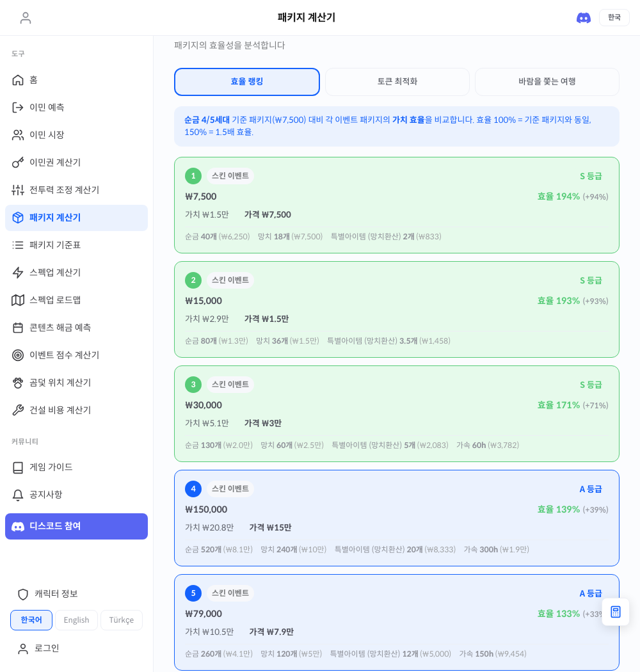Click the 콘텐츠 해금 예측 sidebar item

tap(76, 328)
